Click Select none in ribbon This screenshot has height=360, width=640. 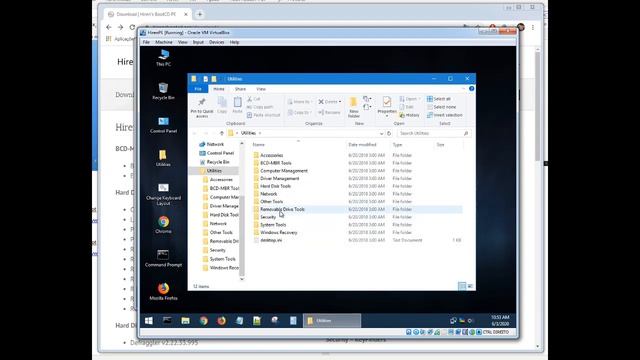(x=441, y=107)
